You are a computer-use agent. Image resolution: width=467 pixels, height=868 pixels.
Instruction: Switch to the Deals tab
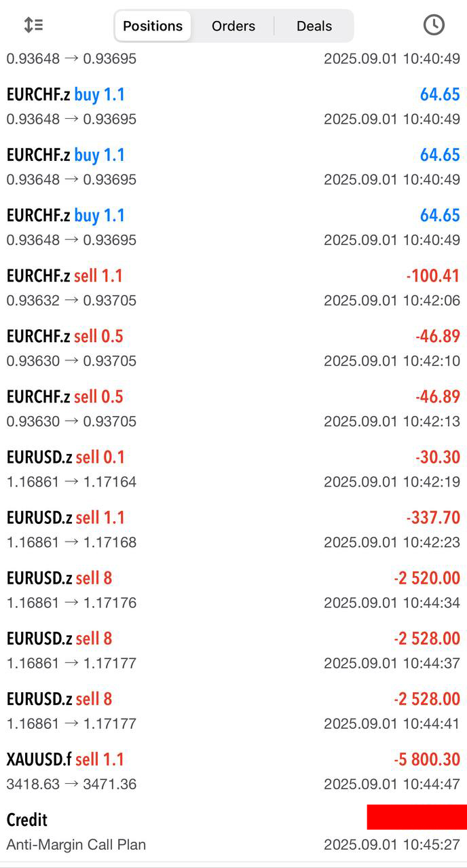[314, 26]
